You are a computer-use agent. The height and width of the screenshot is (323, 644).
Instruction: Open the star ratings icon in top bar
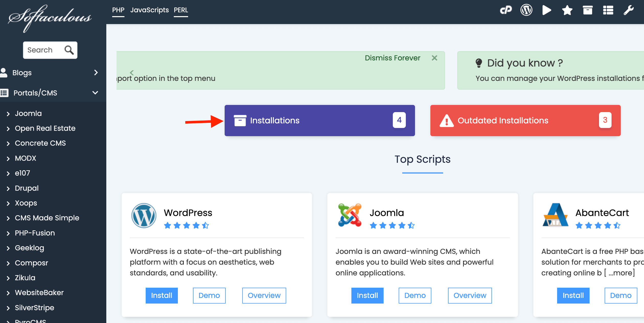coord(567,10)
